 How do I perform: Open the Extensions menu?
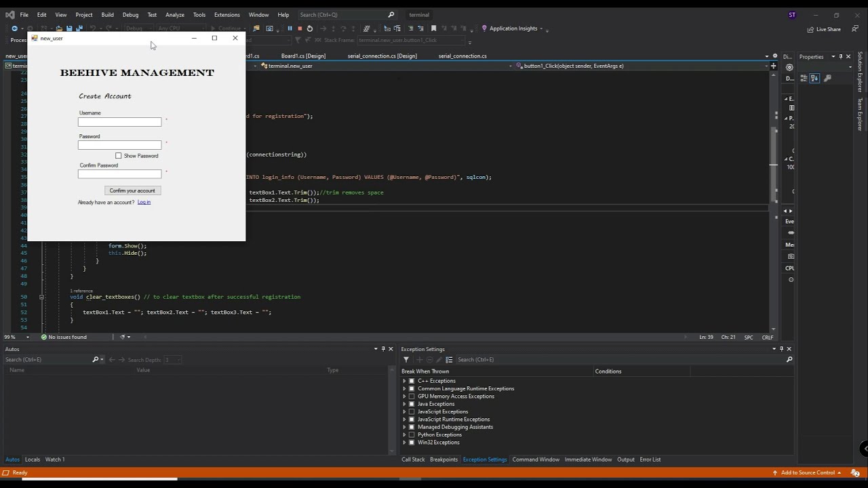(x=226, y=14)
